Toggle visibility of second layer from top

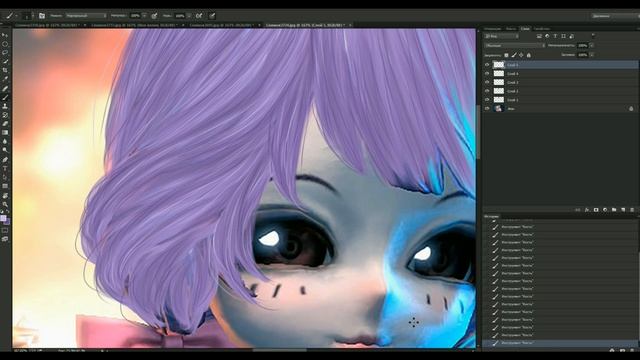(x=487, y=73)
